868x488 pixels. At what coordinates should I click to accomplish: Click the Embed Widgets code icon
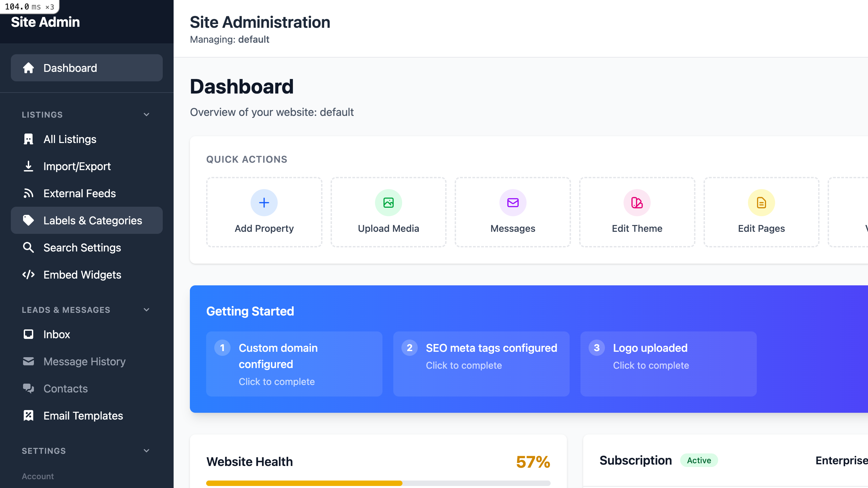pos(28,274)
